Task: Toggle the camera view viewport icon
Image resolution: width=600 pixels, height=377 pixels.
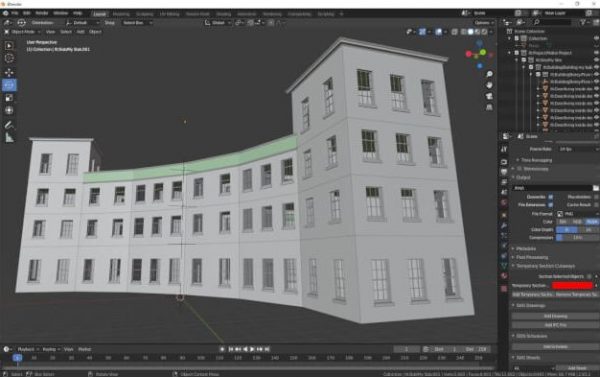Action: [489, 96]
